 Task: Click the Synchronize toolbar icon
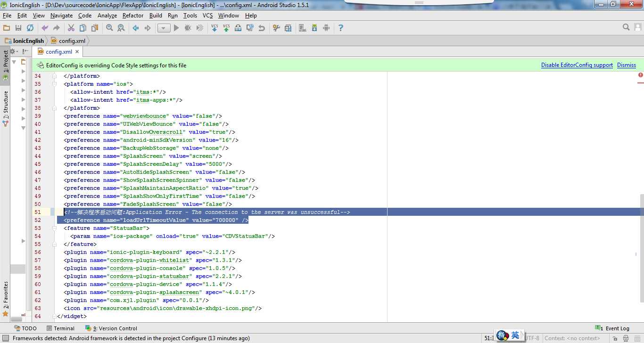30,28
